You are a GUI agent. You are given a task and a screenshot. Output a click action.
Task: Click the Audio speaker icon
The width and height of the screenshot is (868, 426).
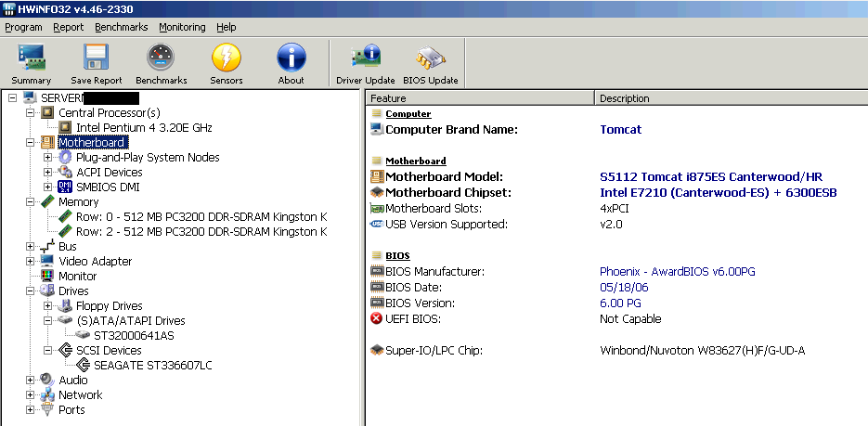click(x=48, y=381)
